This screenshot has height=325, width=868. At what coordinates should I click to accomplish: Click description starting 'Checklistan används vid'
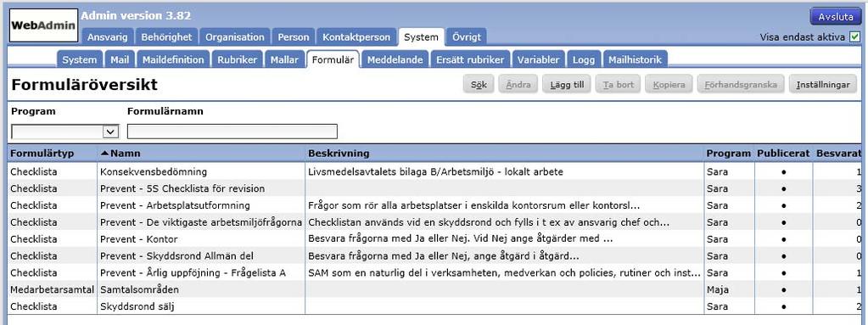(x=488, y=222)
